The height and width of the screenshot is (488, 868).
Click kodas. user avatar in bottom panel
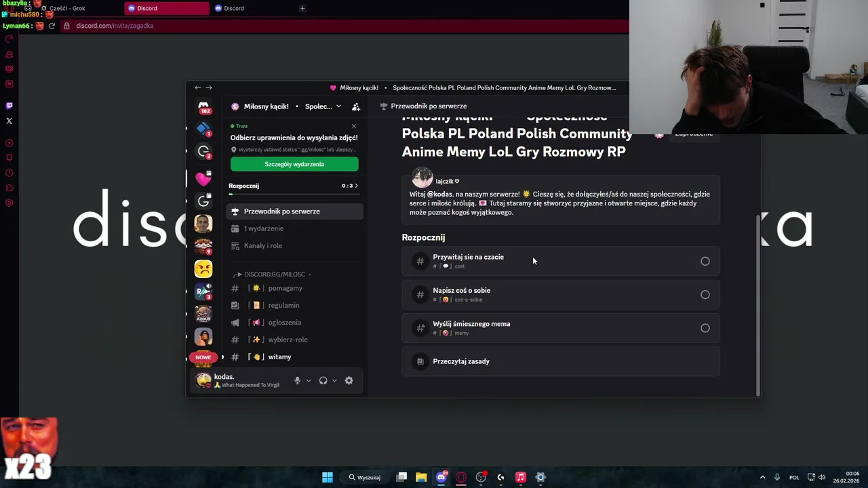tap(203, 380)
